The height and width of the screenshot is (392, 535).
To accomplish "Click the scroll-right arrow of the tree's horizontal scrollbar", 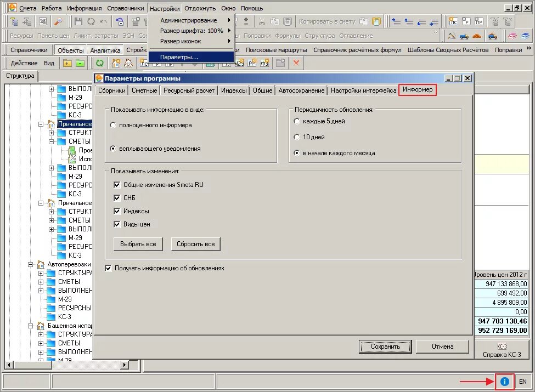I will [125, 365].
